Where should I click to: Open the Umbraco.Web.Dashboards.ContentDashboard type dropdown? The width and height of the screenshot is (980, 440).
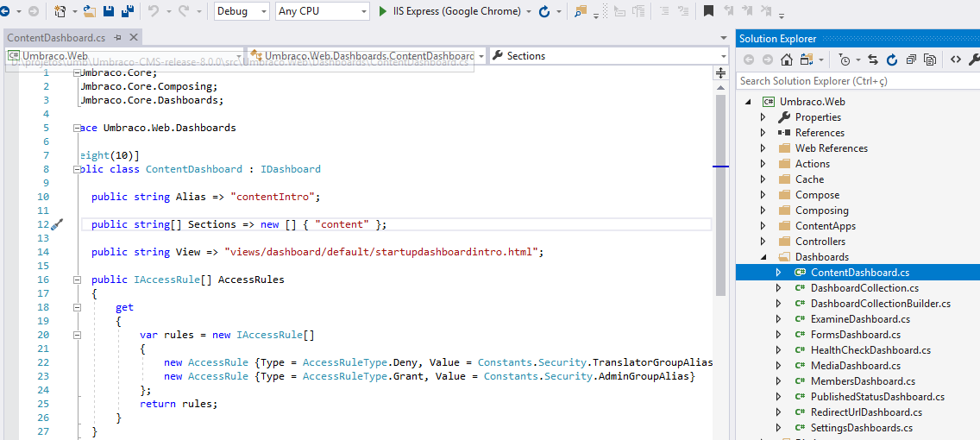367,55
